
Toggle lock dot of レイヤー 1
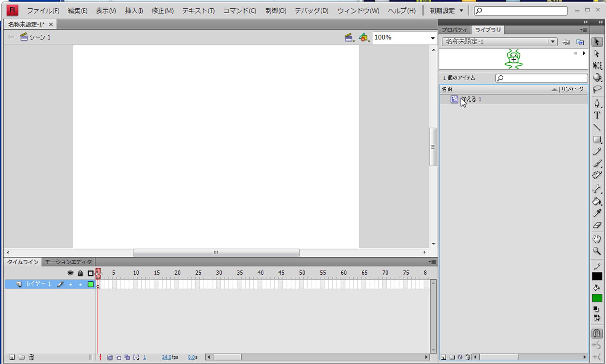click(x=80, y=284)
